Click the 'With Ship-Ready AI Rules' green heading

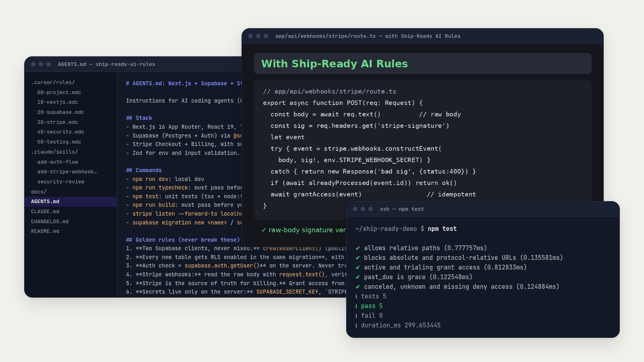[x=334, y=64]
